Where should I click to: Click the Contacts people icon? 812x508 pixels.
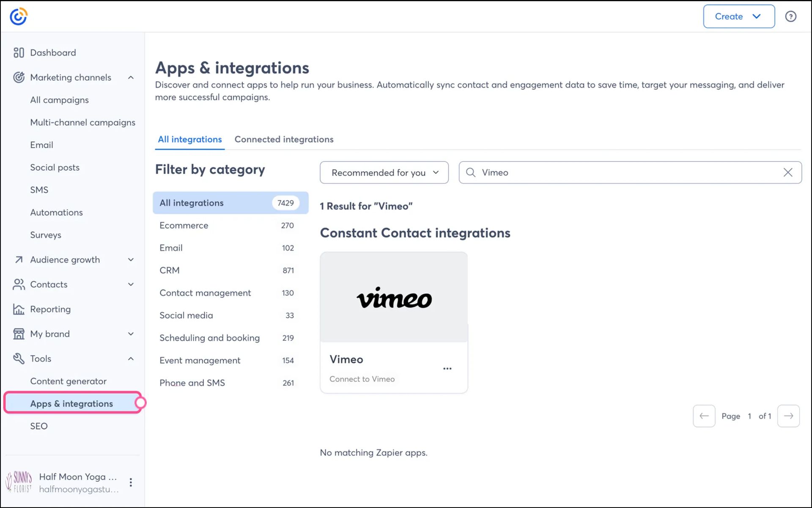pos(19,284)
